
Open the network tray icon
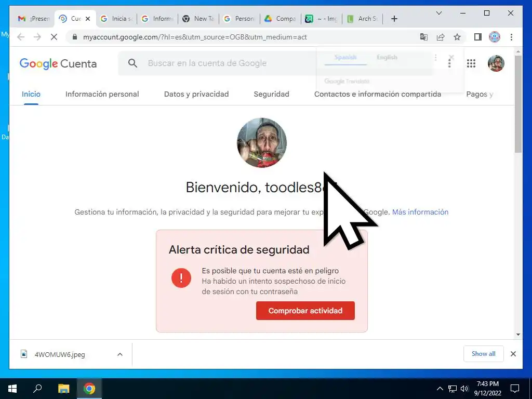coord(453,389)
